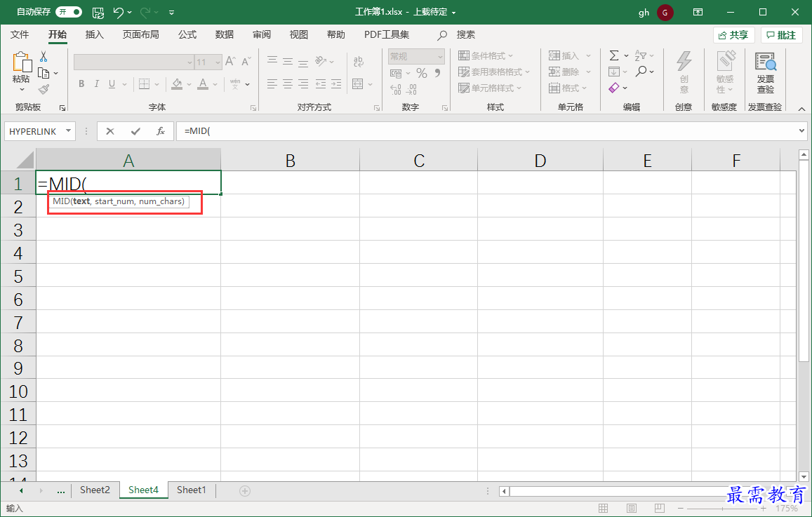Image resolution: width=812 pixels, height=517 pixels.
Task: Click the 粘贴 paste icon
Action: [21, 62]
